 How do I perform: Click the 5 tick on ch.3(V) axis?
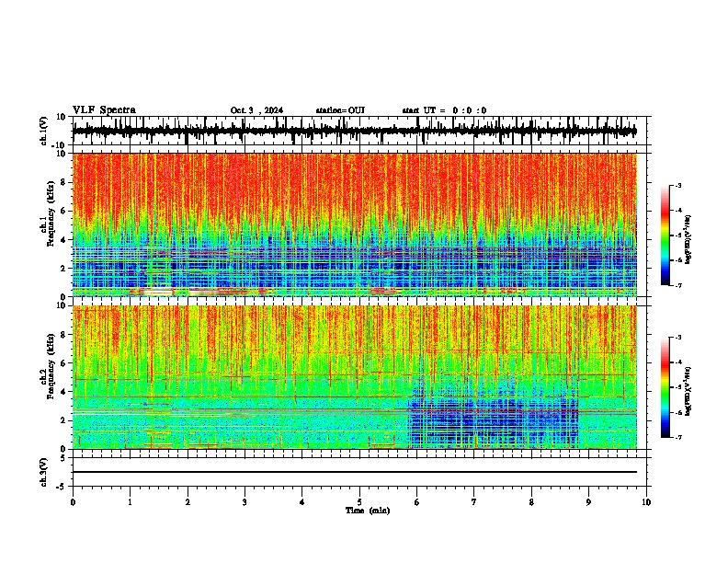click(64, 458)
